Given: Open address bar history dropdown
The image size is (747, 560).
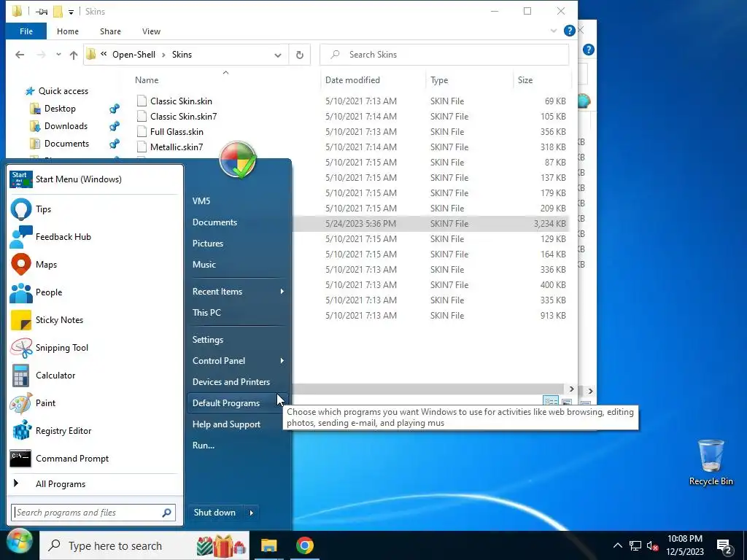Looking at the screenshot, I should 278,55.
